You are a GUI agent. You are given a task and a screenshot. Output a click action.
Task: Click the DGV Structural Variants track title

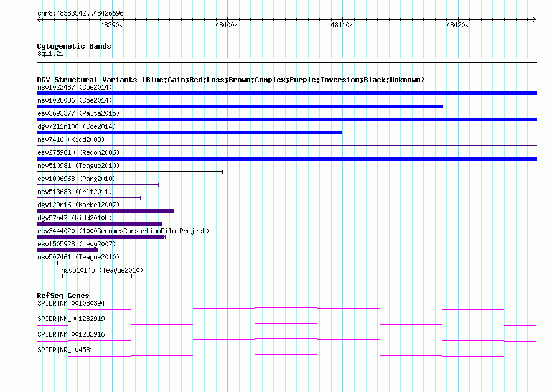pyautogui.click(x=230, y=80)
